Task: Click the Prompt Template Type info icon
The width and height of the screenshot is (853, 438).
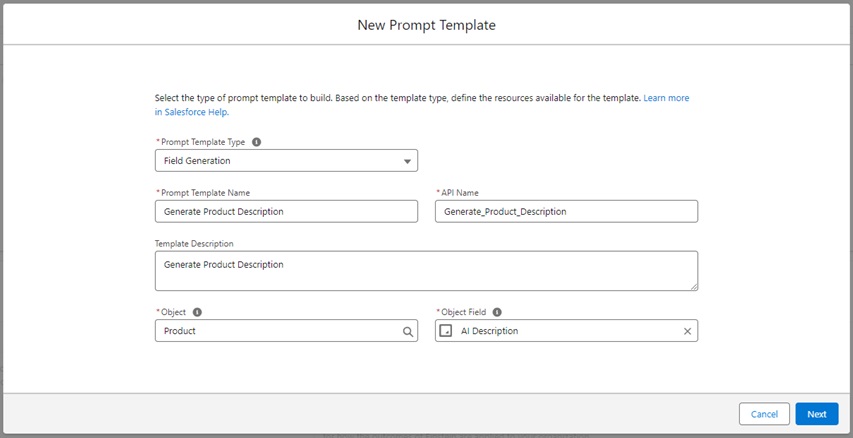Action: coord(257,141)
